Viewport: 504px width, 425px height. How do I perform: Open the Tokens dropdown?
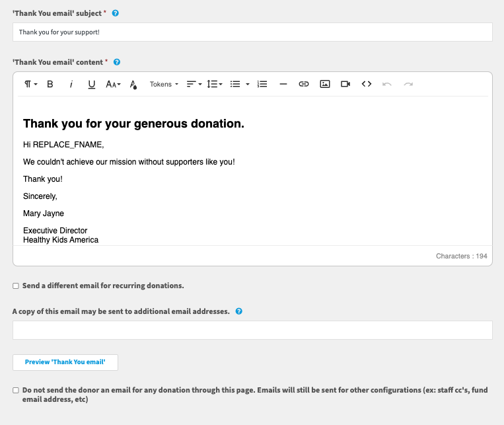coord(164,85)
